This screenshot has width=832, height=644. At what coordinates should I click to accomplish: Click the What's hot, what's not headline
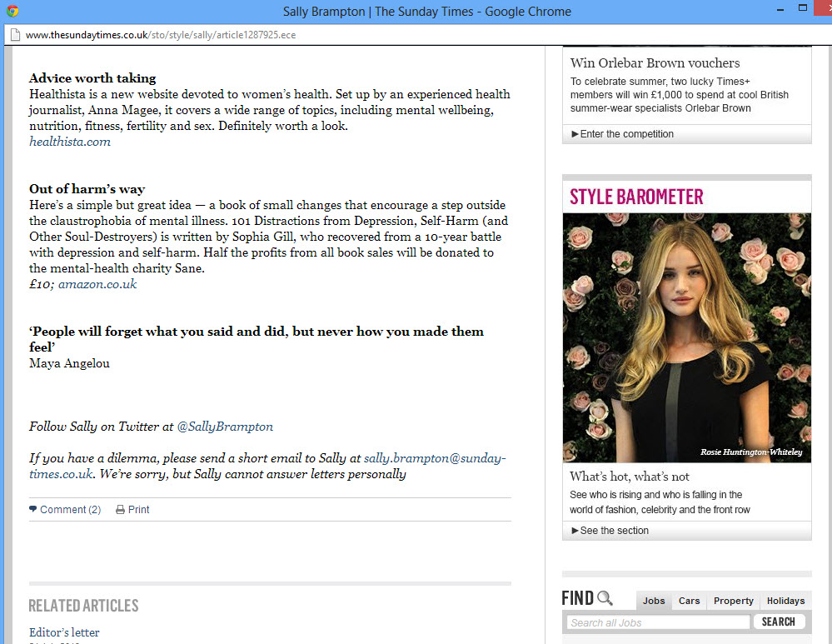click(x=630, y=477)
